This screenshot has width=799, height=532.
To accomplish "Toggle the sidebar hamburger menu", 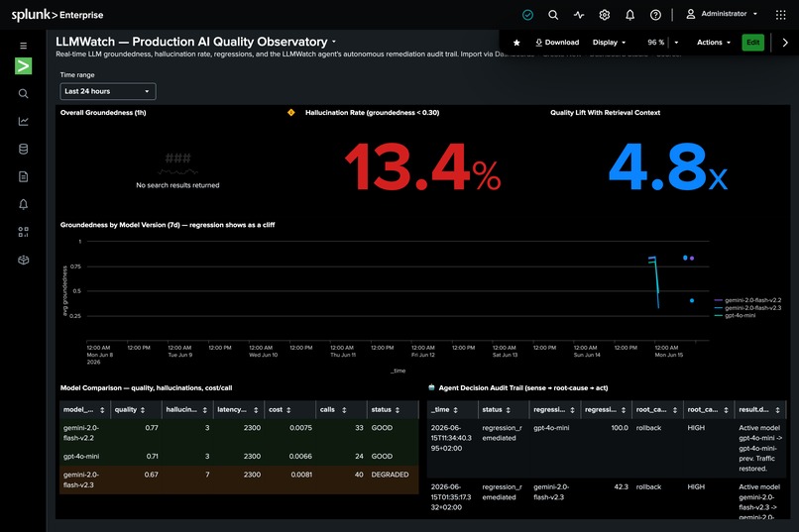I will (x=24, y=46).
